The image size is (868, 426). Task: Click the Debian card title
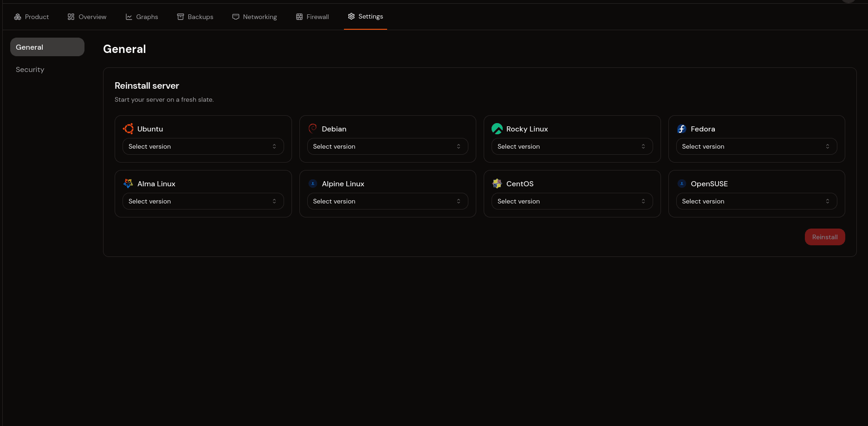pyautogui.click(x=334, y=129)
